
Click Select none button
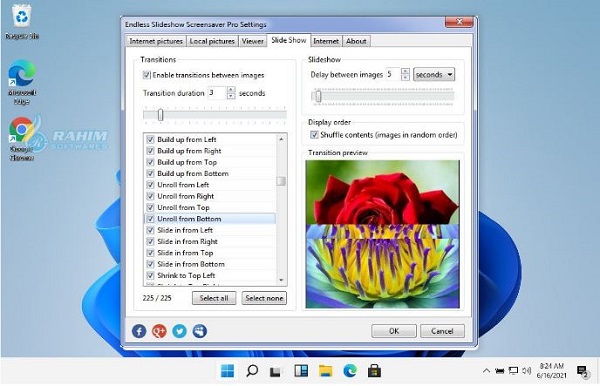(264, 298)
